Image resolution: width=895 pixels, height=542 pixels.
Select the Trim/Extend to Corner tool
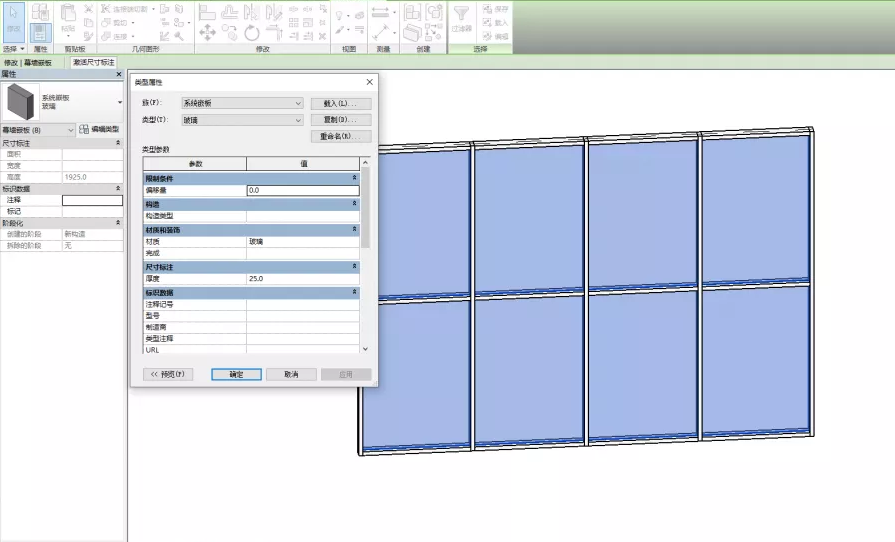[274, 33]
